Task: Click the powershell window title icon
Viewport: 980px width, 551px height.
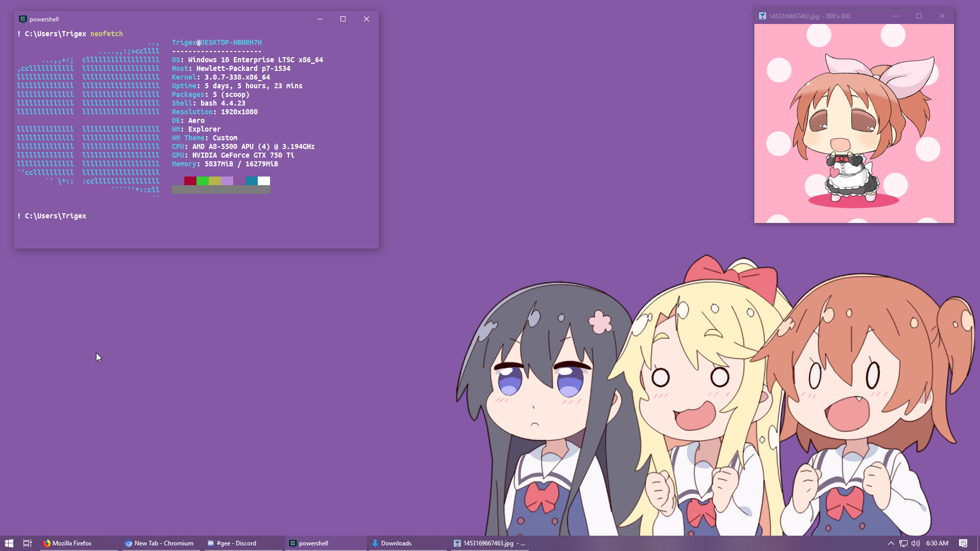Action: pos(22,19)
